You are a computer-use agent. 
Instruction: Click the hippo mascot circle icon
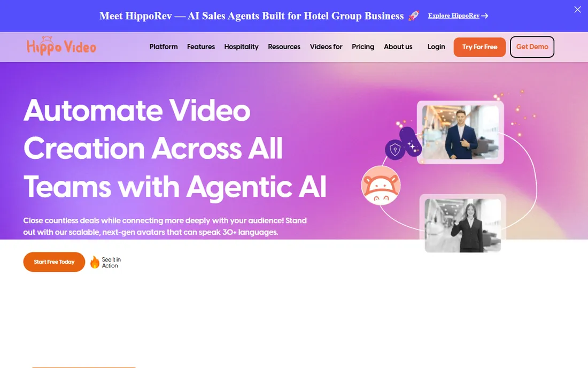(x=381, y=185)
